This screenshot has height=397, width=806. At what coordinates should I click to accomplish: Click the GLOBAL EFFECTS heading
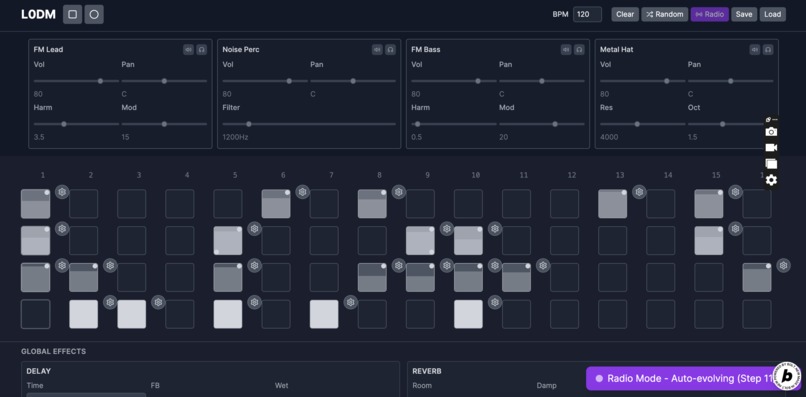53,351
